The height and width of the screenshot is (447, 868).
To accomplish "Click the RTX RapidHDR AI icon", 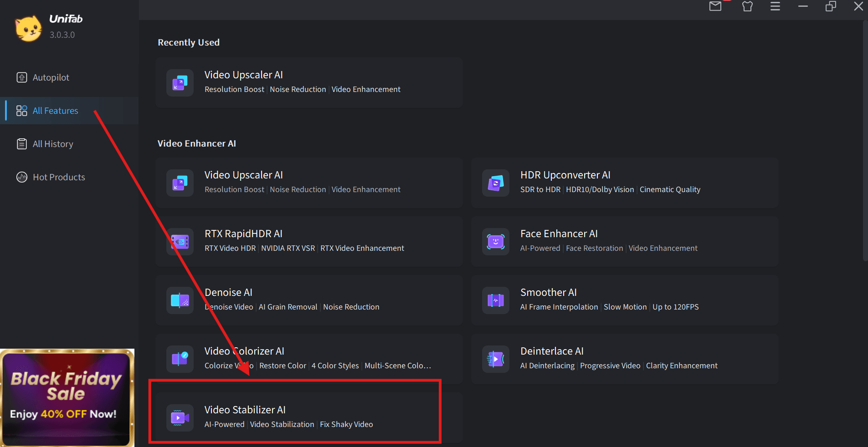I will click(x=180, y=242).
